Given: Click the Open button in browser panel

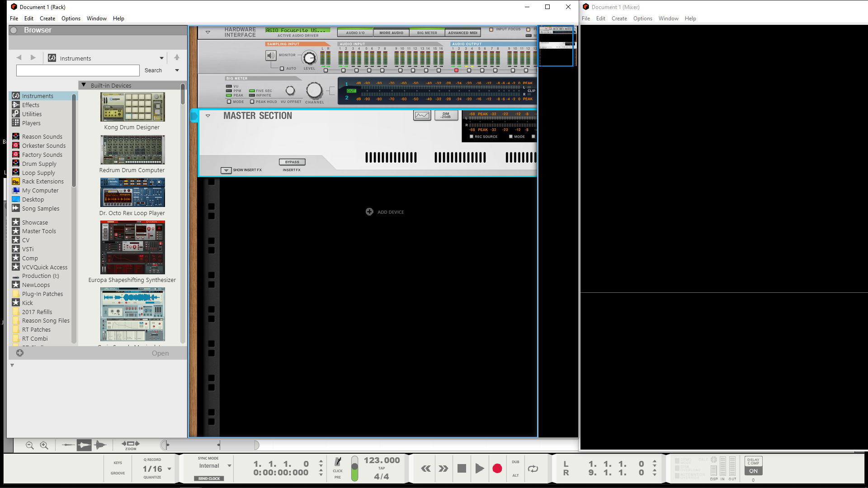Looking at the screenshot, I should [x=160, y=353].
